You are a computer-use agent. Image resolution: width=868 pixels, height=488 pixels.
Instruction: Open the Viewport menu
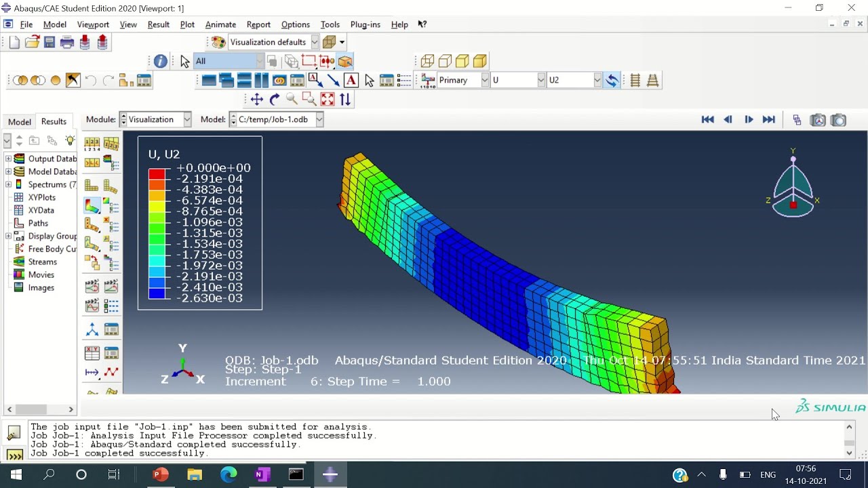point(93,24)
